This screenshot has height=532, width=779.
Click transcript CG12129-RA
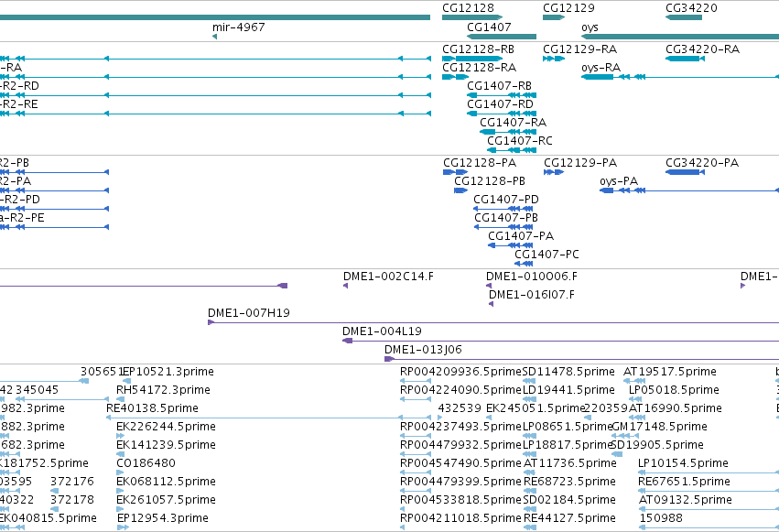[579, 49]
